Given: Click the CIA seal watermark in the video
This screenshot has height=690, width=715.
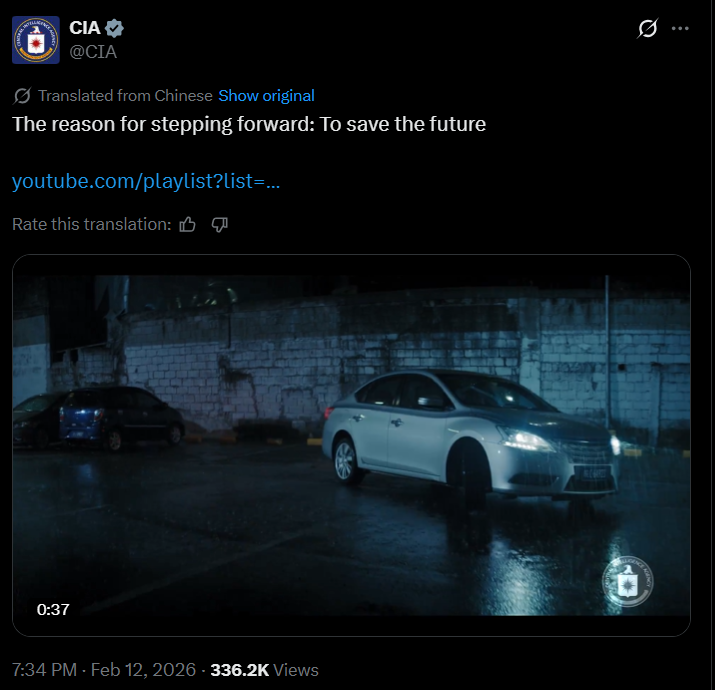Looking at the screenshot, I should (628, 582).
